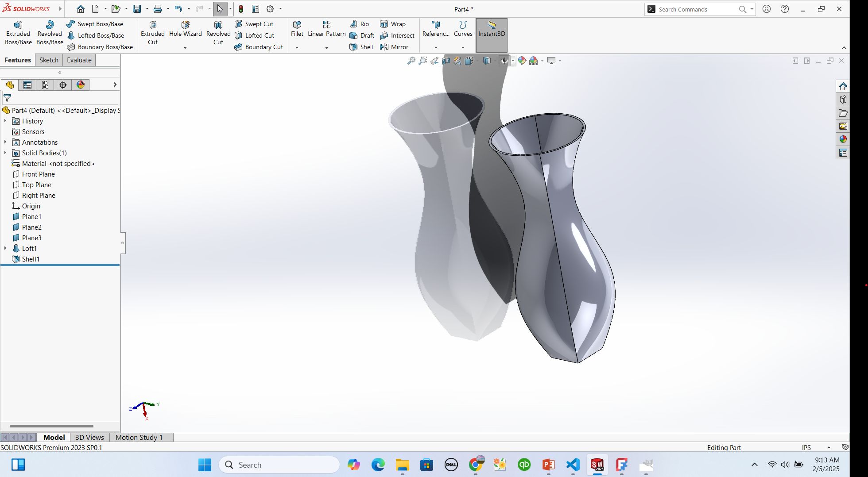Screen dimensions: 868x477
Task: Expand the Annotations tree node
Action: tap(5, 142)
